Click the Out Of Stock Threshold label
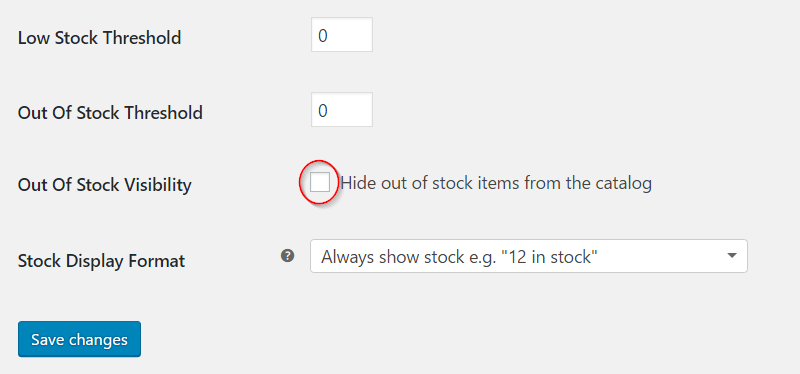Image resolution: width=800 pixels, height=374 pixels. 110,112
